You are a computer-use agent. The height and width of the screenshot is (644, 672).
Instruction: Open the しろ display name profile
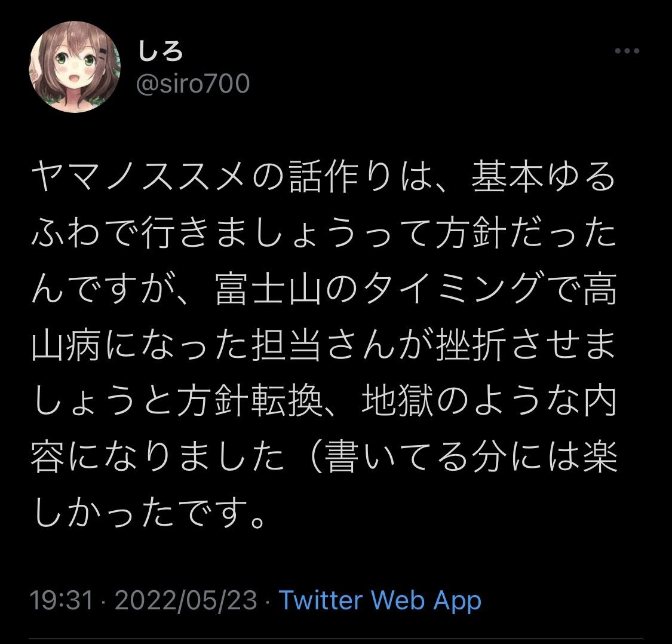pos(161,53)
